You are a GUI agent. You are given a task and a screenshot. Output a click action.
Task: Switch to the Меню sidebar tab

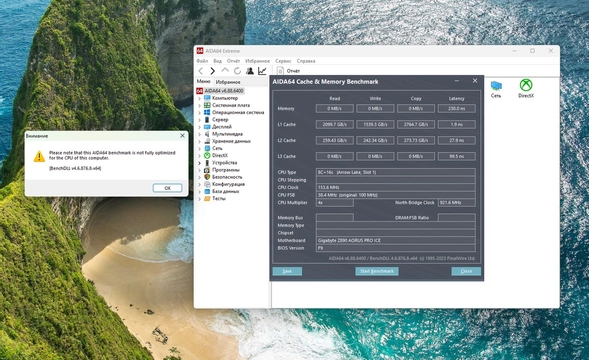204,82
